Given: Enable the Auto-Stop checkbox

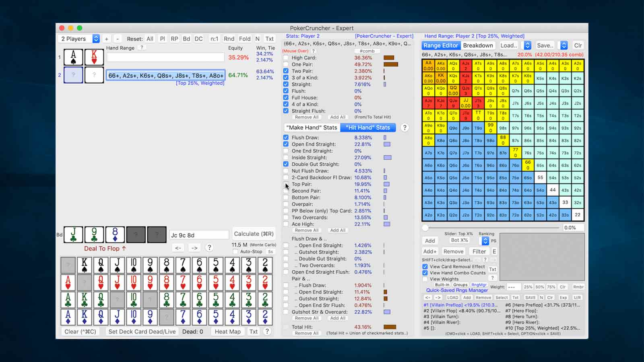Looking at the screenshot, I should pyautogui.click(x=235, y=251).
